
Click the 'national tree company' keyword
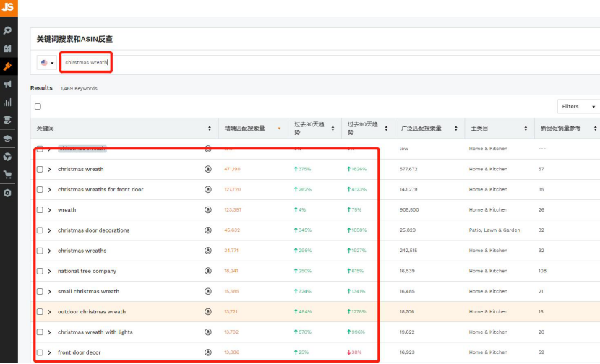(x=87, y=272)
